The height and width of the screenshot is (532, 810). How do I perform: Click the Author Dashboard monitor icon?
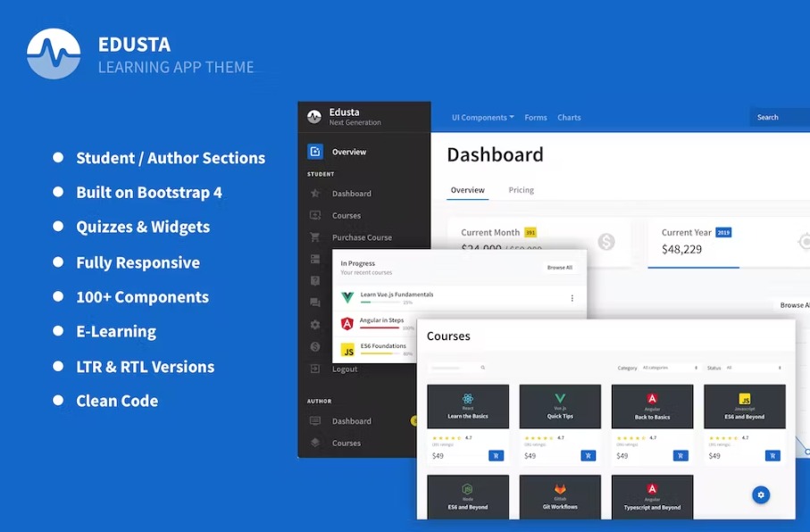(315, 421)
